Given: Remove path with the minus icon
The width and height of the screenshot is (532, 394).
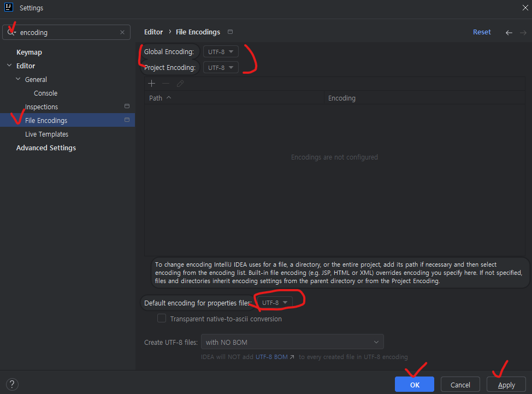Looking at the screenshot, I should [x=165, y=84].
